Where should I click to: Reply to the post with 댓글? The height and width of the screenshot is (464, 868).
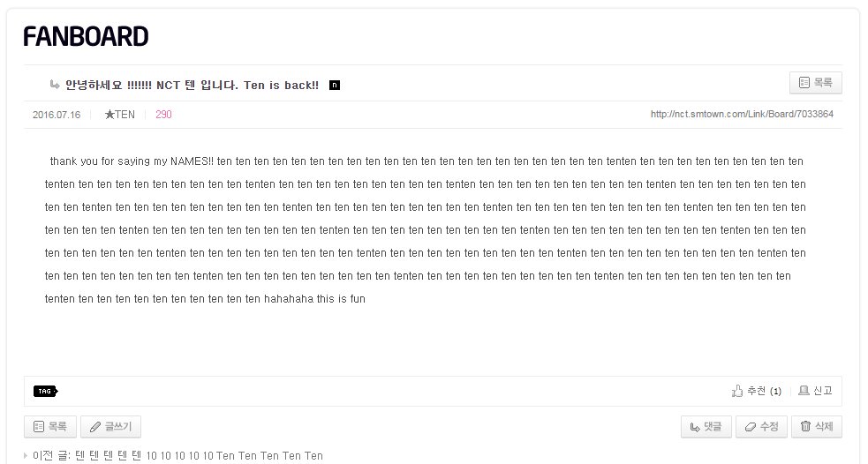pyautogui.click(x=706, y=427)
